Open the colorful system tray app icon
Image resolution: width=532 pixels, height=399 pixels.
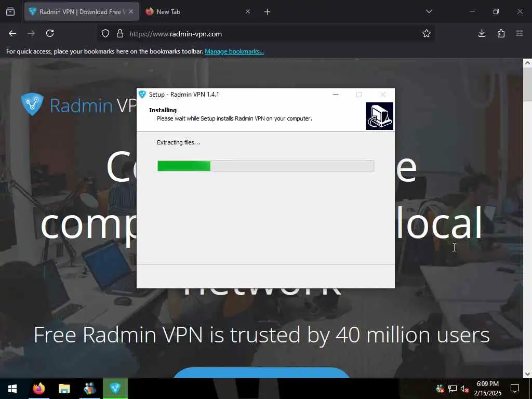(x=440, y=389)
